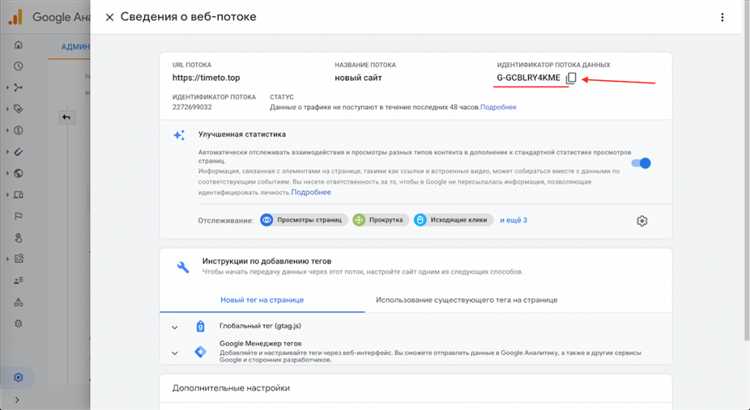Open Подробнее link in the status line
The width and height of the screenshot is (750, 410).
click(x=498, y=107)
